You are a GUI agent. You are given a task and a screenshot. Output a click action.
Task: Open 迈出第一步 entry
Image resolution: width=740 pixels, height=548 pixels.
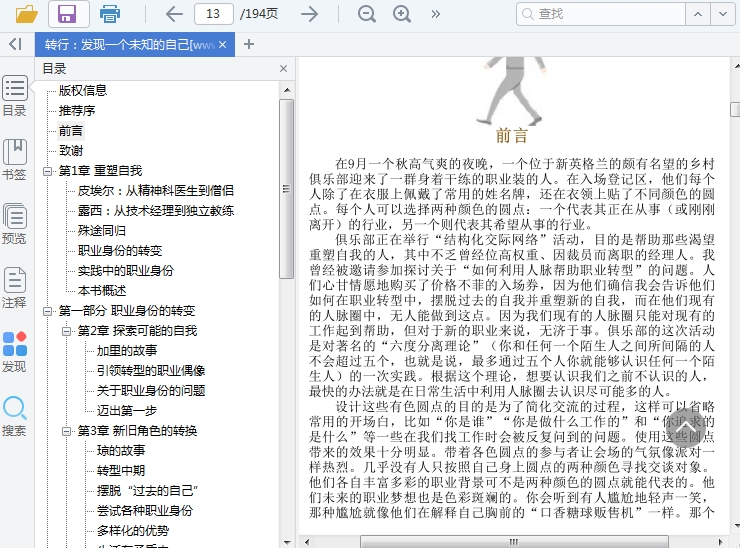tap(127, 410)
